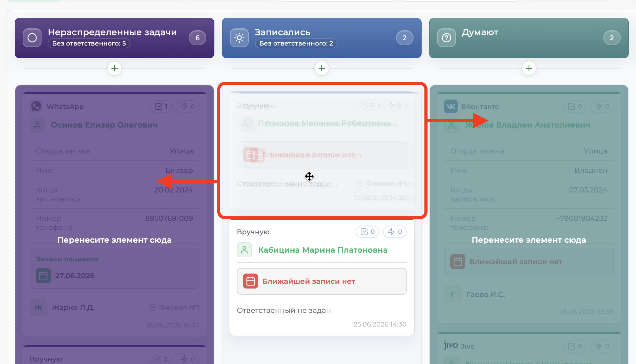Image resolution: width=636 pixels, height=364 pixels.
Task: Click the sun icon of Записались column
Action: 239,38
